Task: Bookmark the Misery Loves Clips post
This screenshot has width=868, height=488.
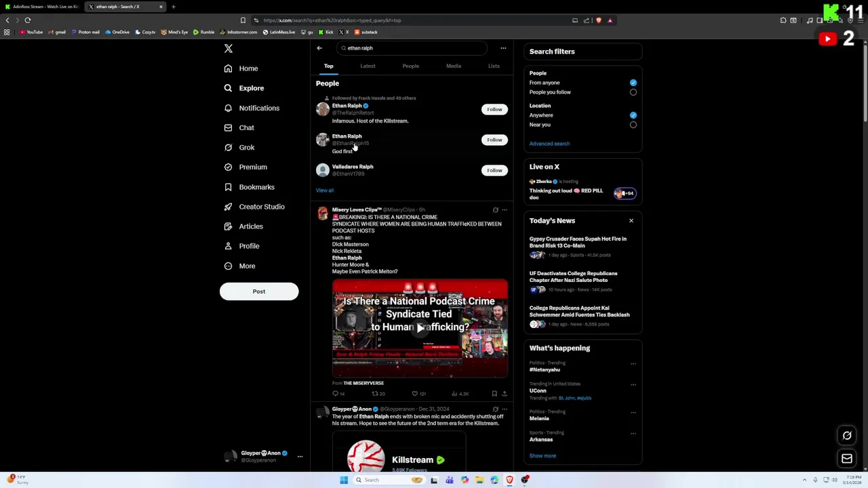Action: click(494, 394)
